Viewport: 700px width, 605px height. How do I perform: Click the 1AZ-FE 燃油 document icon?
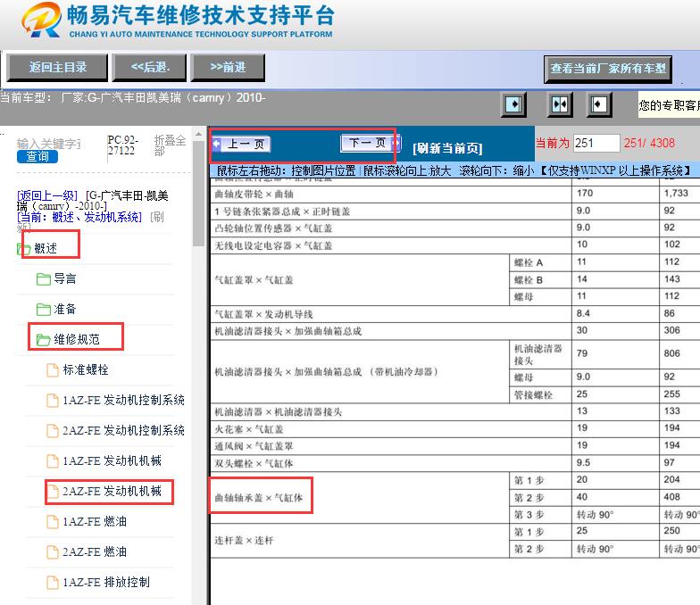pyautogui.click(x=53, y=521)
